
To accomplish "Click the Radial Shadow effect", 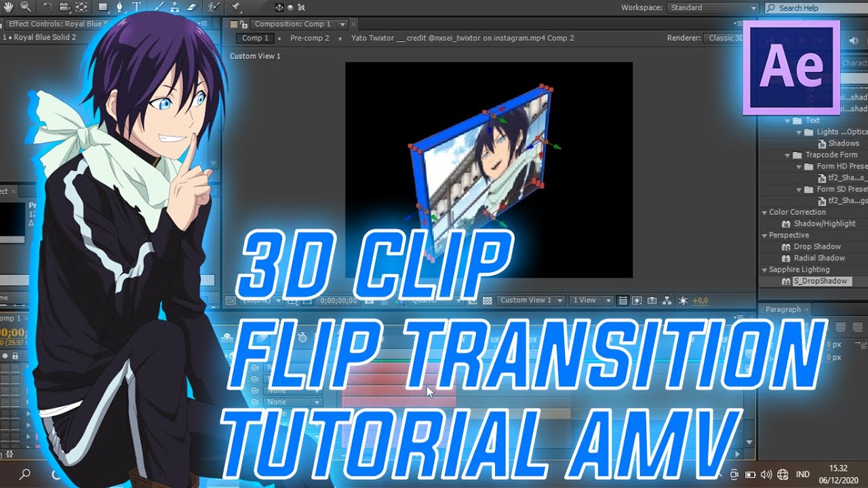I will pos(819,258).
